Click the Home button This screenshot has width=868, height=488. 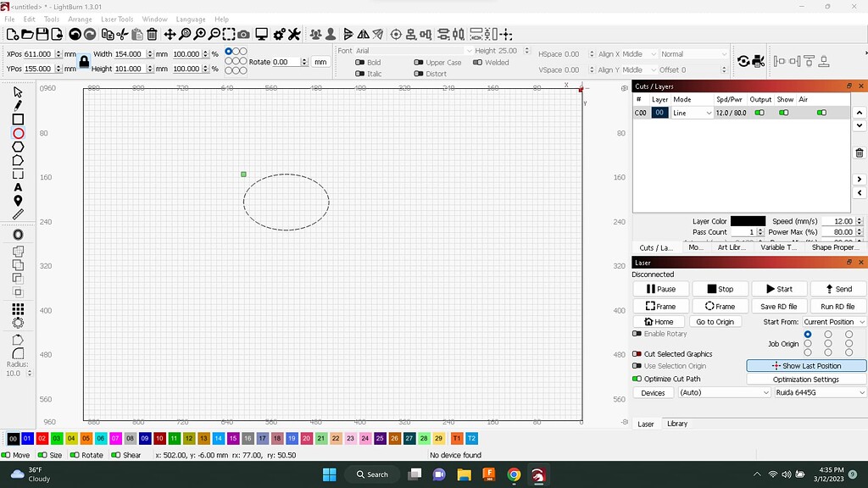coord(659,321)
